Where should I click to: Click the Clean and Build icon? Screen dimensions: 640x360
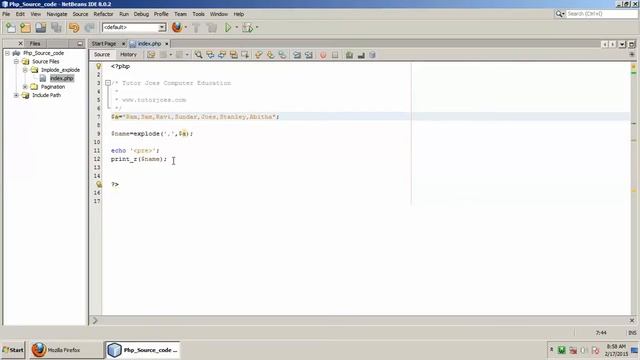tap(212, 27)
